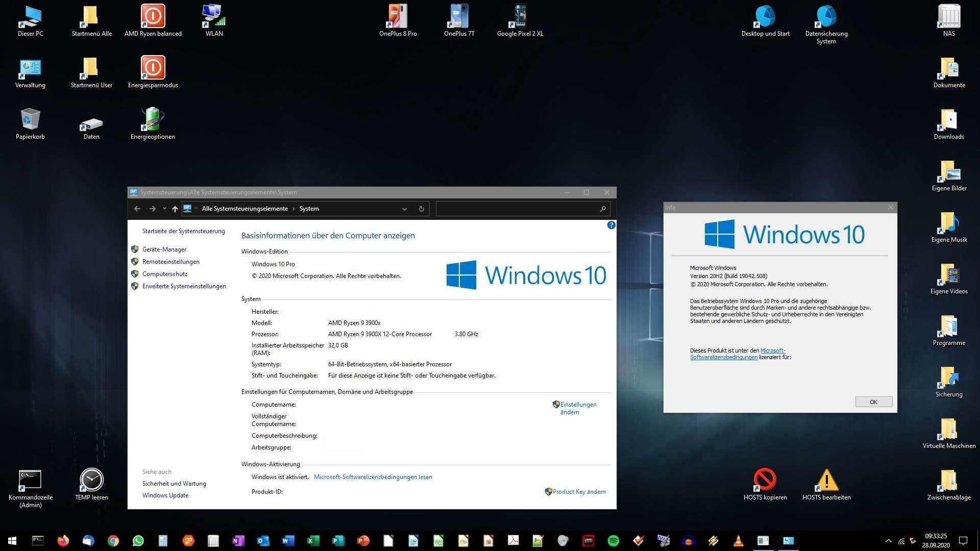Select Alle Systemsteuerungselemente breadcrumb
The image size is (980, 551).
point(244,209)
